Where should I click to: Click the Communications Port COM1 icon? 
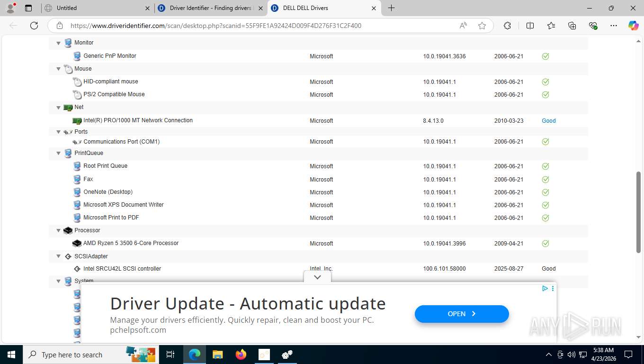77,142
